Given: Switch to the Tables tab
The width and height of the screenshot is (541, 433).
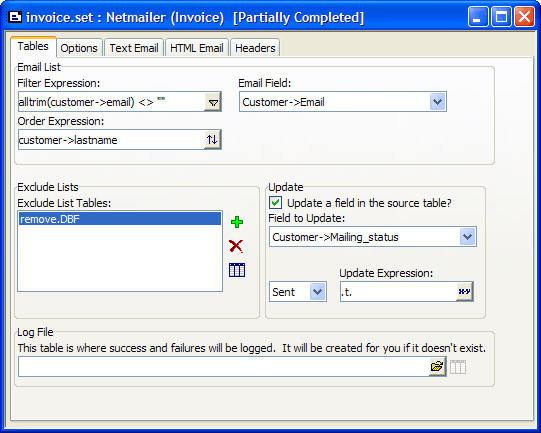Looking at the screenshot, I should coord(33,46).
